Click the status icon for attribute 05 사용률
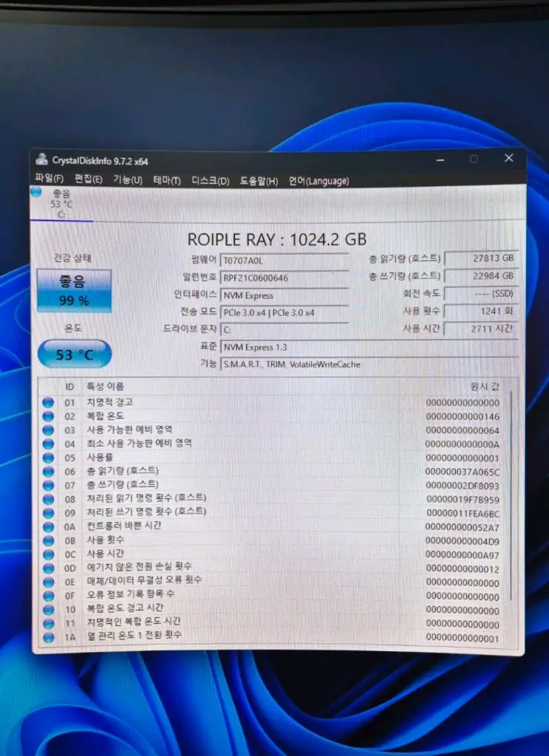The image size is (549, 756). [x=48, y=458]
